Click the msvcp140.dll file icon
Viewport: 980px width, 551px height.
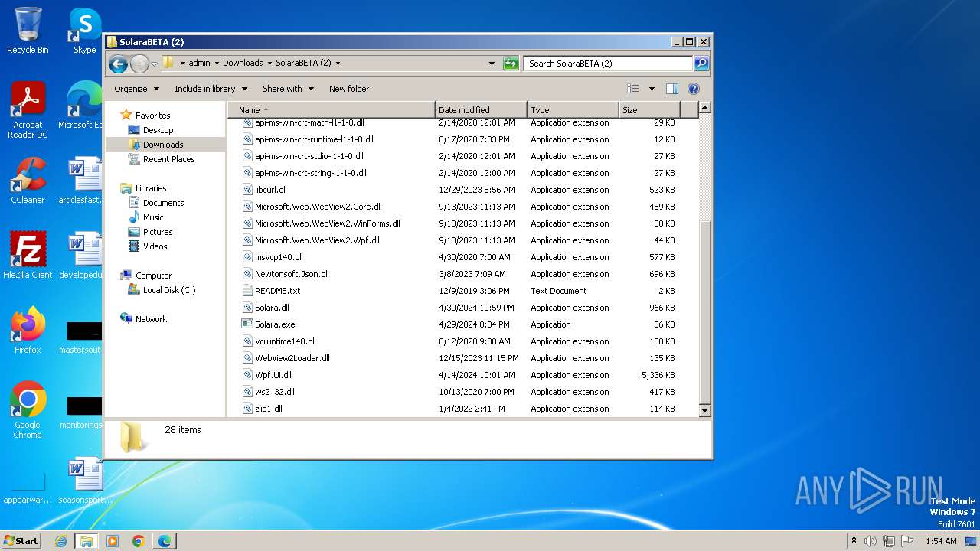click(247, 257)
